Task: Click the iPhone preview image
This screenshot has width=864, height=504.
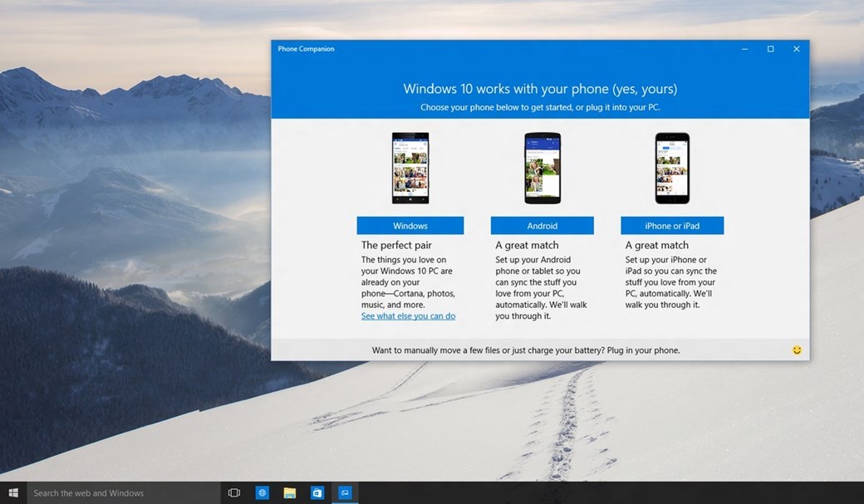Action: pyautogui.click(x=671, y=168)
